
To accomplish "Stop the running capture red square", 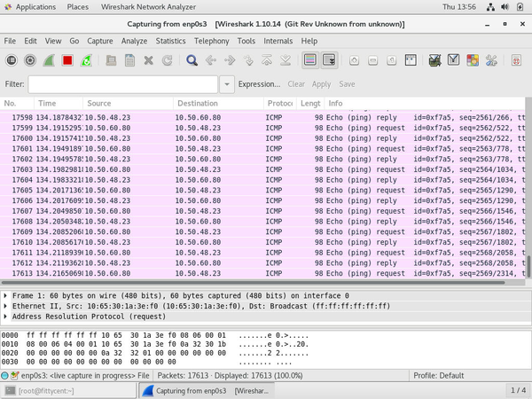I will tap(67, 60).
